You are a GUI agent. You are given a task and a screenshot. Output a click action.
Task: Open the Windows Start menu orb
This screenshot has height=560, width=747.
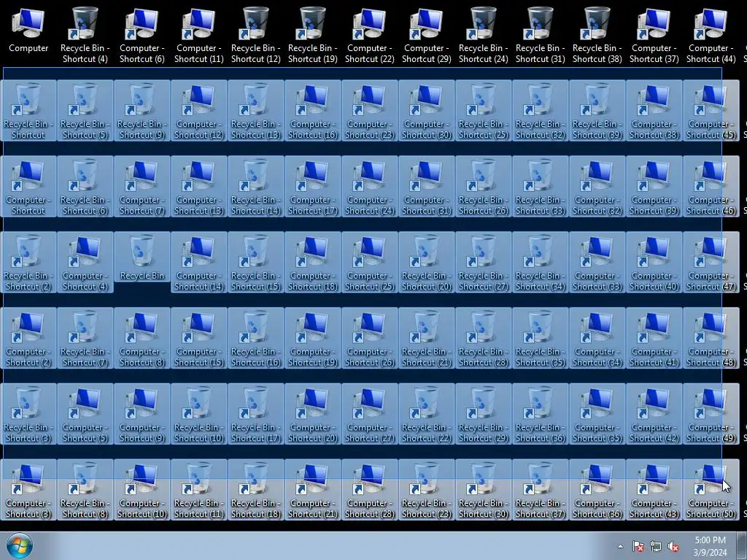20,545
